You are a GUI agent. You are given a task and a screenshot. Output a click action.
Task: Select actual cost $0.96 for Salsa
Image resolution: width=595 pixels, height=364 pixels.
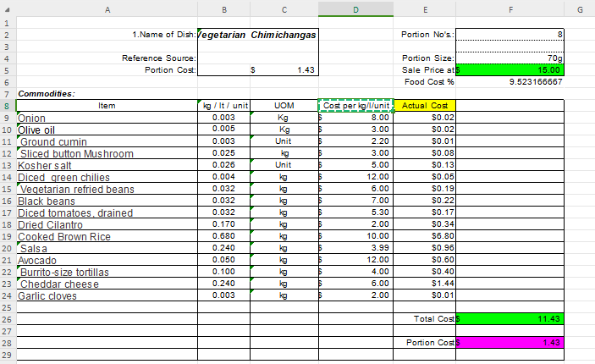pyautogui.click(x=425, y=248)
